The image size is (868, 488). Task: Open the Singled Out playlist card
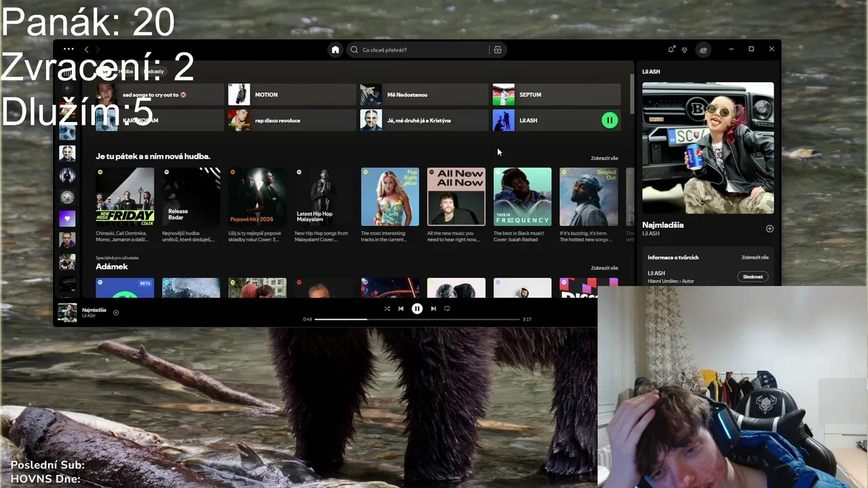(589, 205)
